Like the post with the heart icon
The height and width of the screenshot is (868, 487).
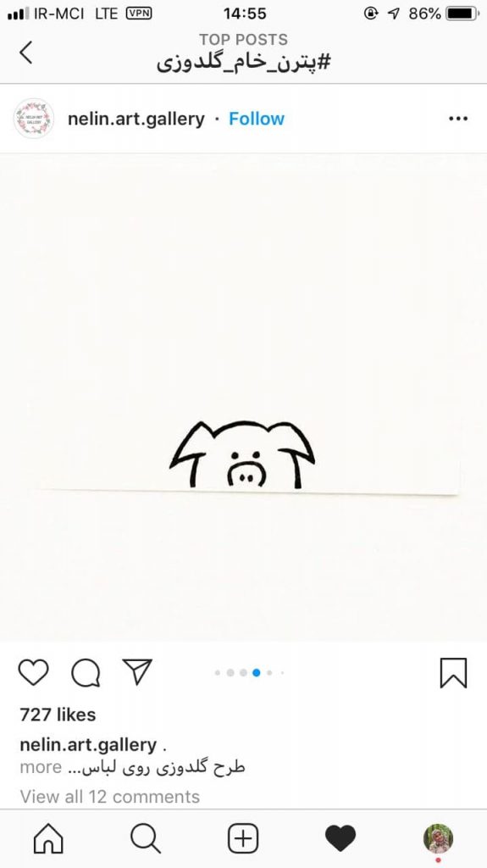point(34,672)
